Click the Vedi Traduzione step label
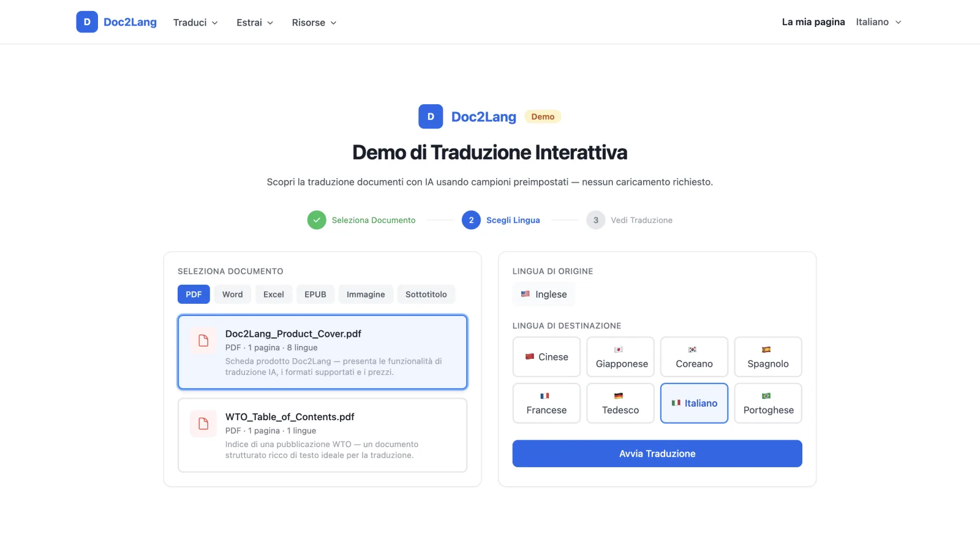 [641, 220]
